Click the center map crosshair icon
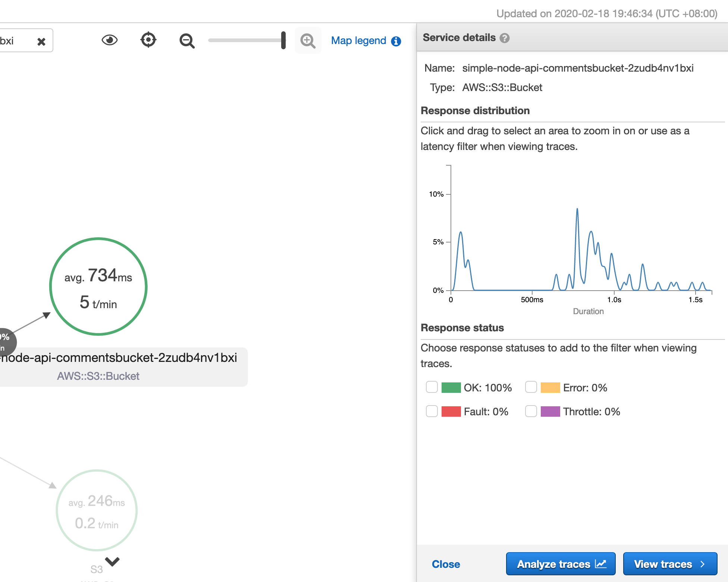Screen dimensions: 728x582 pyautogui.click(x=148, y=40)
